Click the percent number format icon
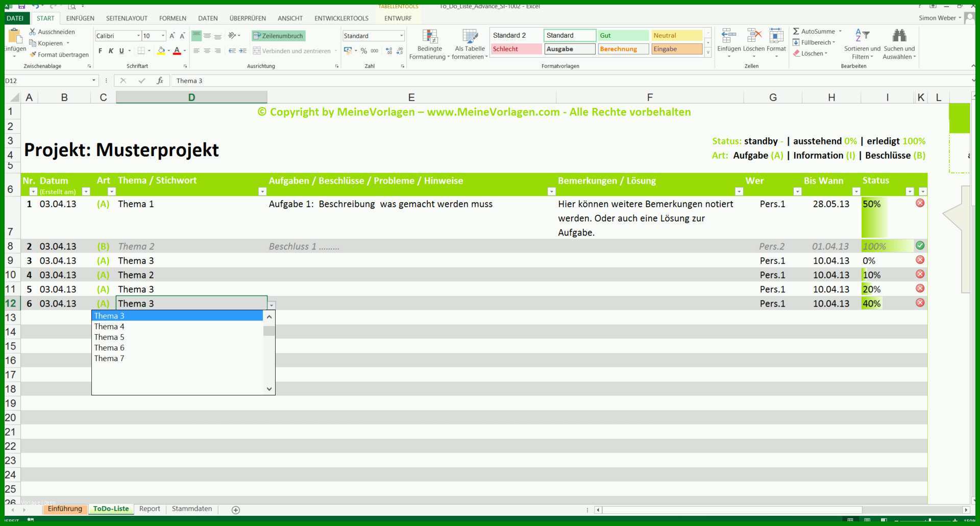This screenshot has height=526, width=980. (364, 51)
